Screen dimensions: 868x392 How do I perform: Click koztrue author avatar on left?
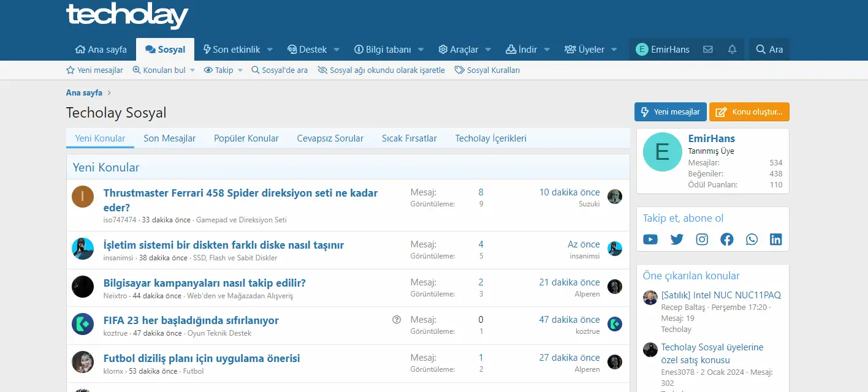[x=83, y=324]
